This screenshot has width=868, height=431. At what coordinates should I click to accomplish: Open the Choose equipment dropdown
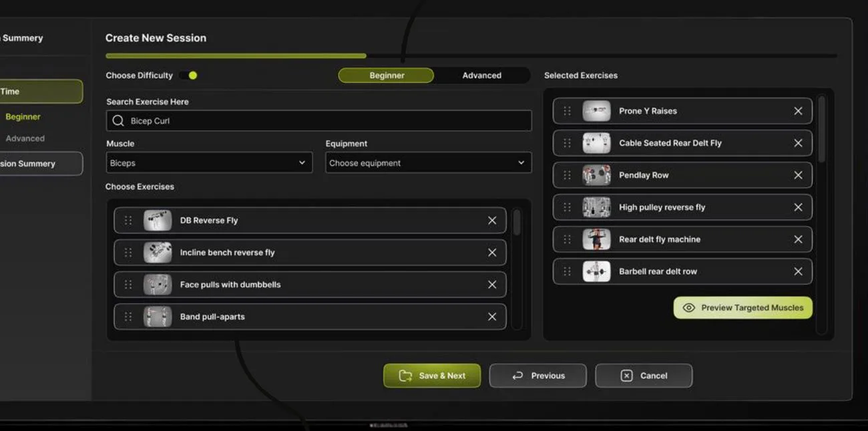[429, 162]
